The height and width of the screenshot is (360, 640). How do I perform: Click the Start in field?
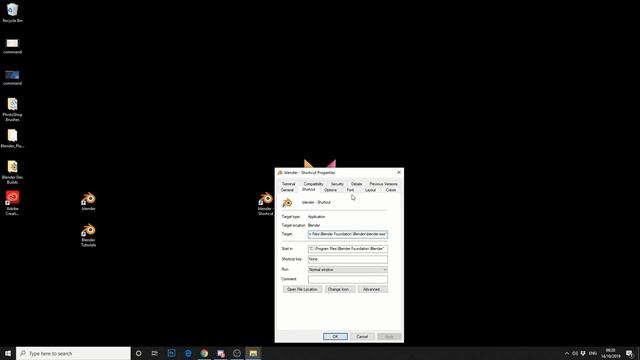348,249
